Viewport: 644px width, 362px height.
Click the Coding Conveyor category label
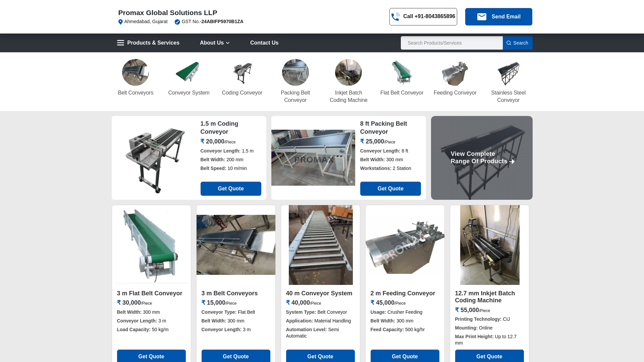242,93
